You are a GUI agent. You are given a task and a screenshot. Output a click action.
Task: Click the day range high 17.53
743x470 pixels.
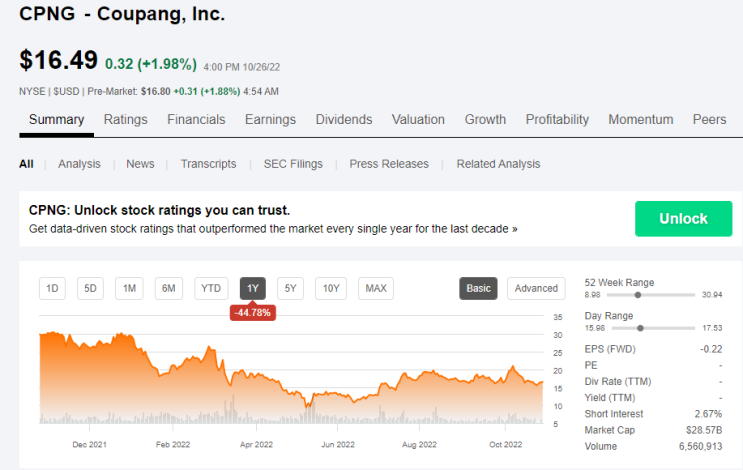click(x=712, y=328)
